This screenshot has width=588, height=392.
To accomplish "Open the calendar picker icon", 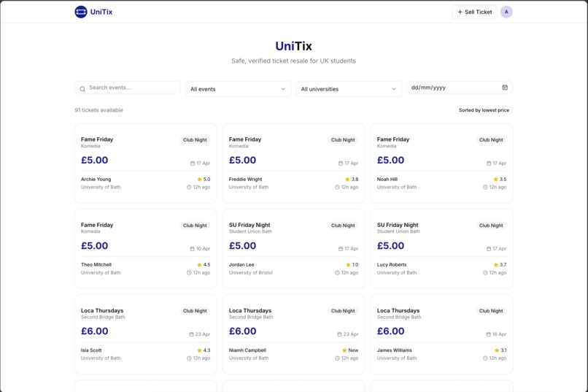I will pos(505,88).
